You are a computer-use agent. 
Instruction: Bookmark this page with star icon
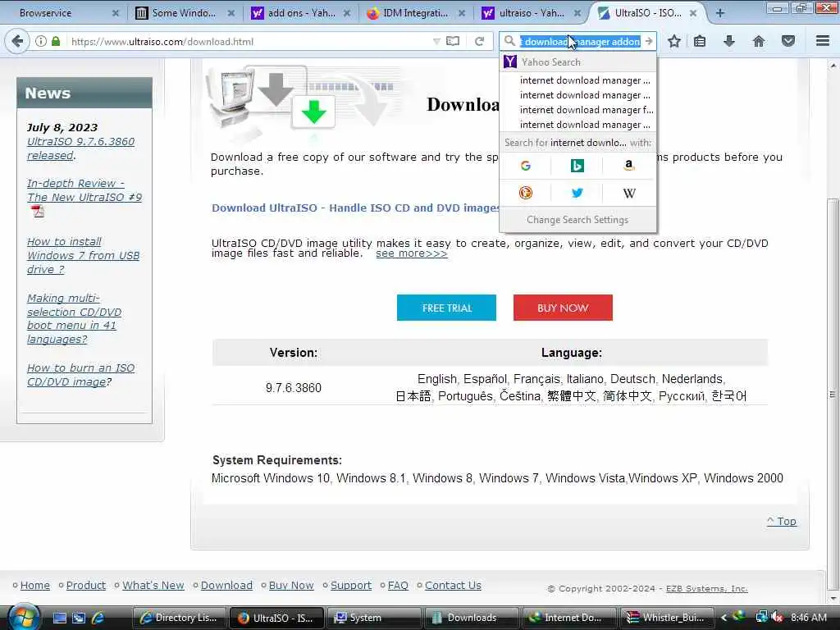[674, 41]
